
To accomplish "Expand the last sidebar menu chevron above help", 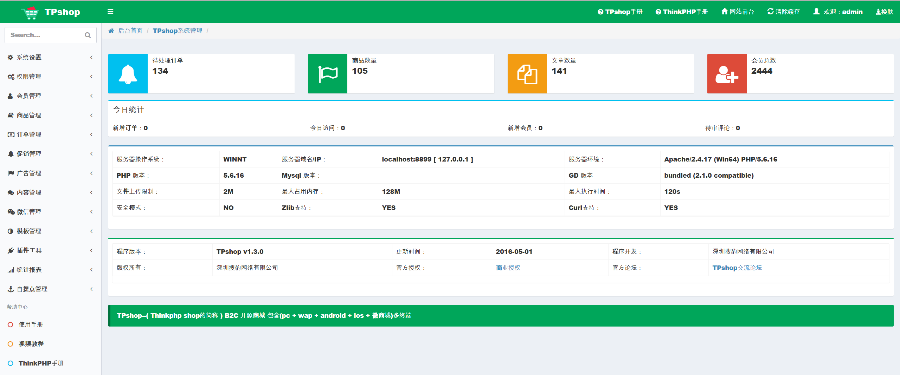I will click(x=91, y=289).
